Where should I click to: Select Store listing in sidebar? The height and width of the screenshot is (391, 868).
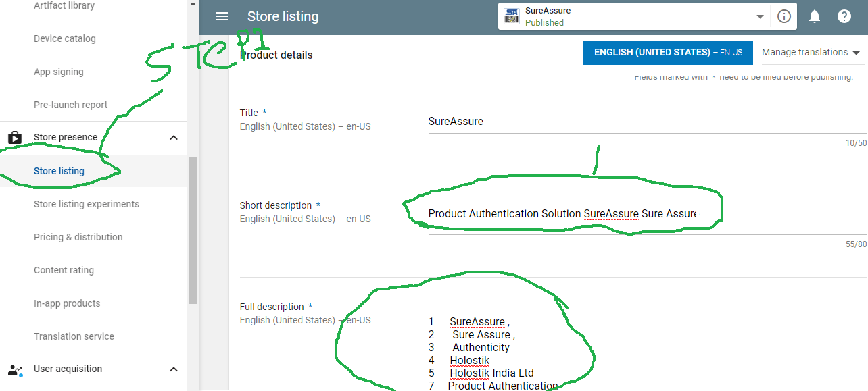pos(59,171)
